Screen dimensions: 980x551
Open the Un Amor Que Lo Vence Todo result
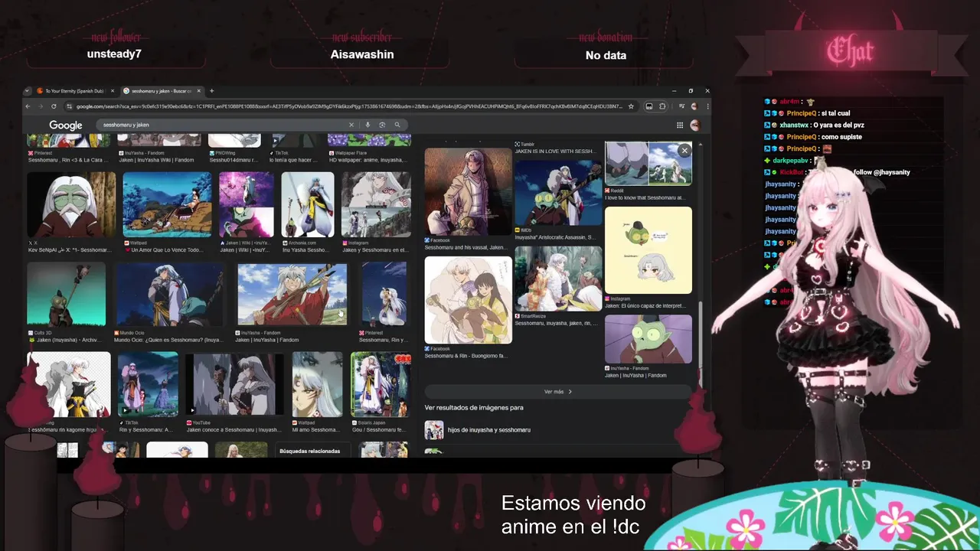click(x=167, y=204)
